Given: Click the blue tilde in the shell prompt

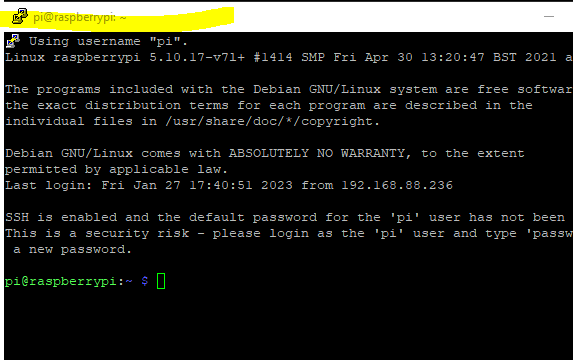Looking at the screenshot, I should point(129,281).
